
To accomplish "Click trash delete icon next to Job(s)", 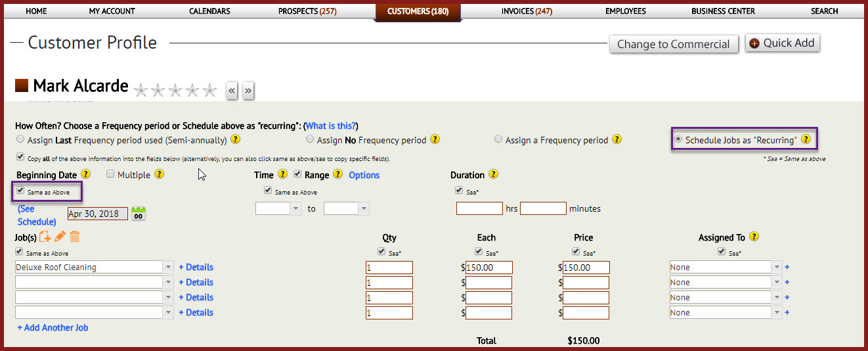I will click(x=74, y=237).
